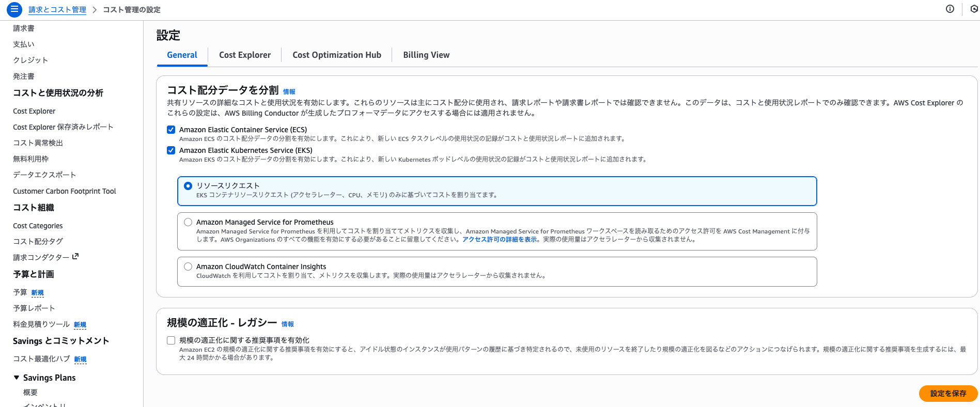Go to コスト異常検出 in the sidebar
Image resolution: width=980 pixels, height=407 pixels.
point(38,143)
